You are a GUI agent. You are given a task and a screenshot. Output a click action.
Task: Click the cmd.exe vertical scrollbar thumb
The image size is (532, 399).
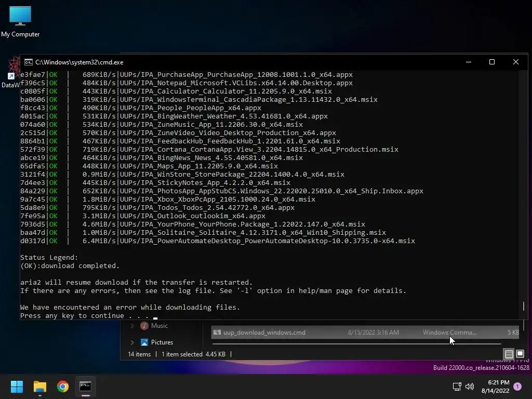pyautogui.click(x=524, y=306)
